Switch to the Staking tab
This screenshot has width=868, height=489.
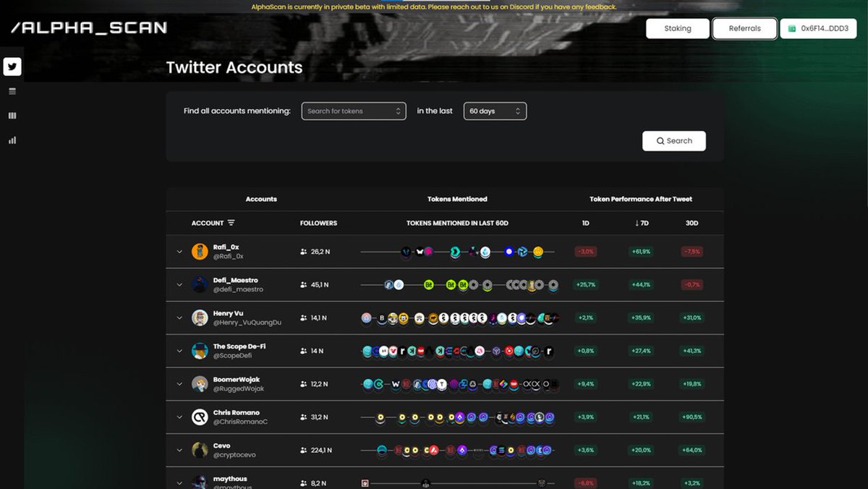click(x=677, y=28)
